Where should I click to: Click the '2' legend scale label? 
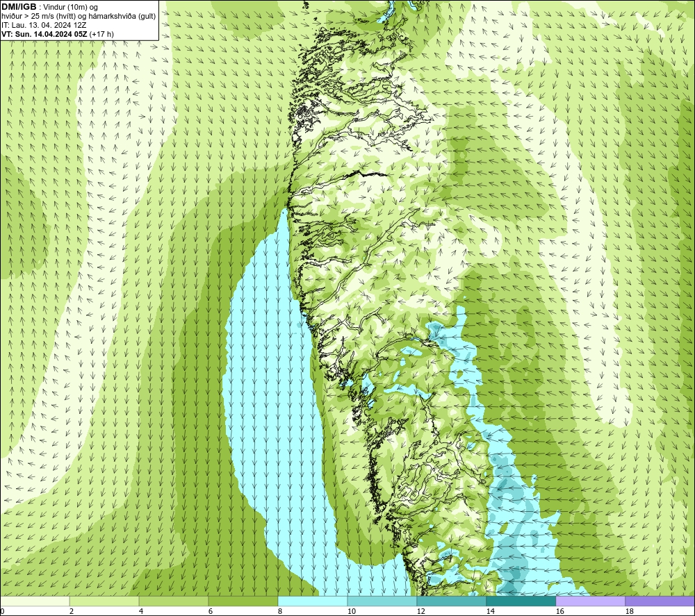point(72,611)
